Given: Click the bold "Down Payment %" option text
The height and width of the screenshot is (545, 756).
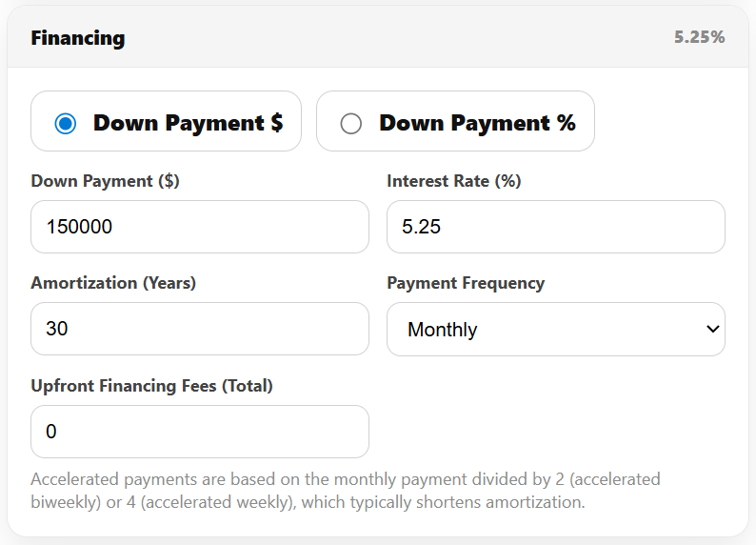Looking at the screenshot, I should tap(477, 122).
